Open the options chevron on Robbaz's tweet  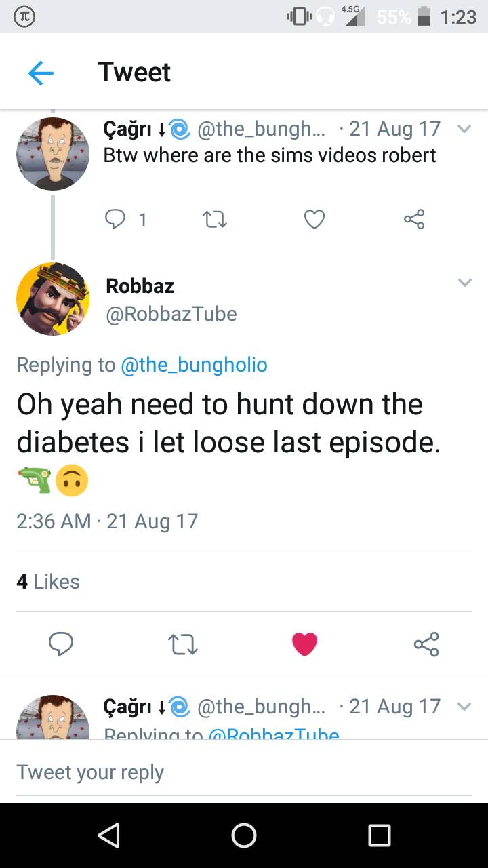click(x=465, y=283)
